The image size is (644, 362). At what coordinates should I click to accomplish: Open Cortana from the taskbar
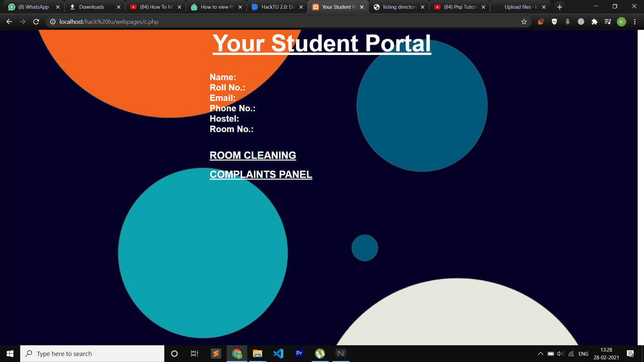click(x=174, y=354)
